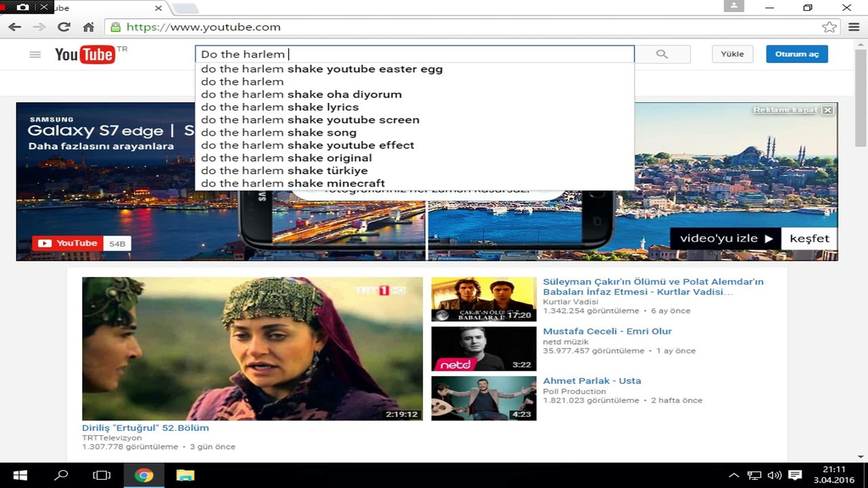This screenshot has height=488, width=868.
Task: Select suggestion "shake youtube easter egg"
Action: [414, 69]
